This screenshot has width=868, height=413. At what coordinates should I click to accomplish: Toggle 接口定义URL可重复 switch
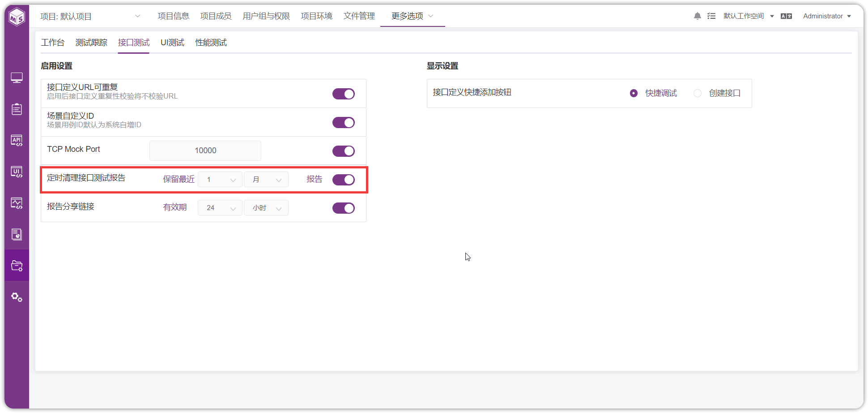click(x=344, y=94)
